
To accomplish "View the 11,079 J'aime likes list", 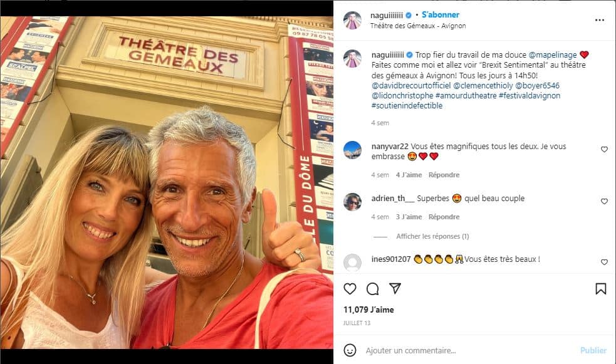I will point(368,310).
